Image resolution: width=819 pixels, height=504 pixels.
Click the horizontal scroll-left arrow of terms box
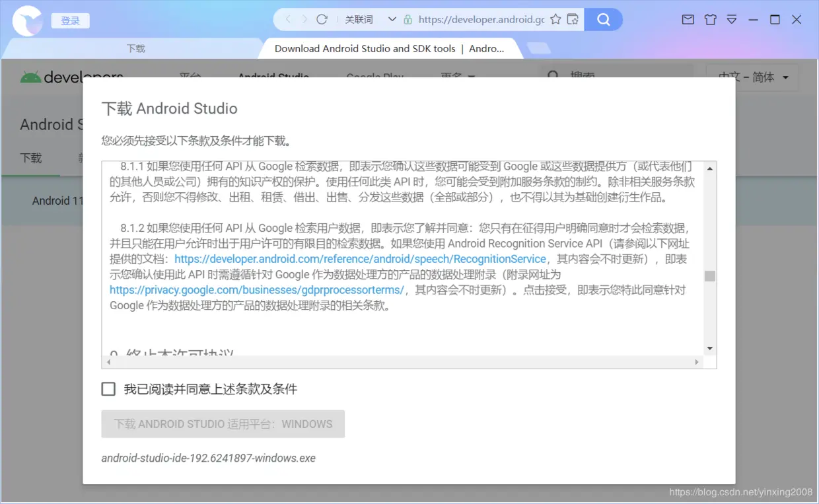point(109,362)
